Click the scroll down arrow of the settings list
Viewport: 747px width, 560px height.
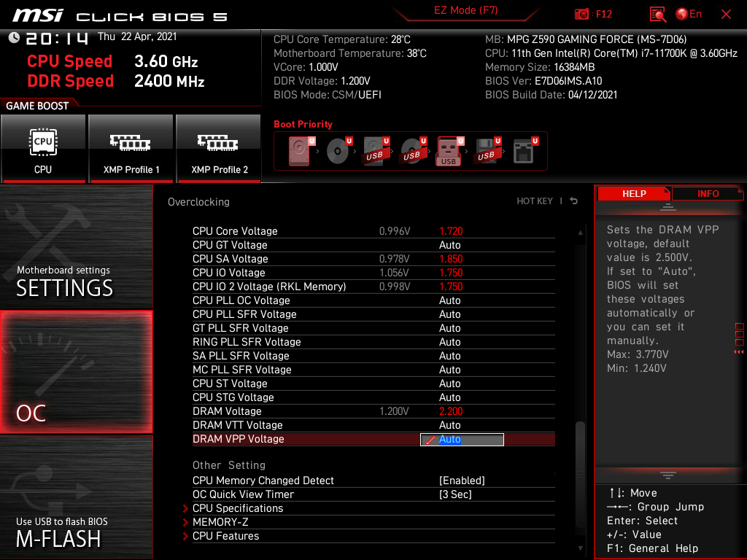click(x=580, y=548)
